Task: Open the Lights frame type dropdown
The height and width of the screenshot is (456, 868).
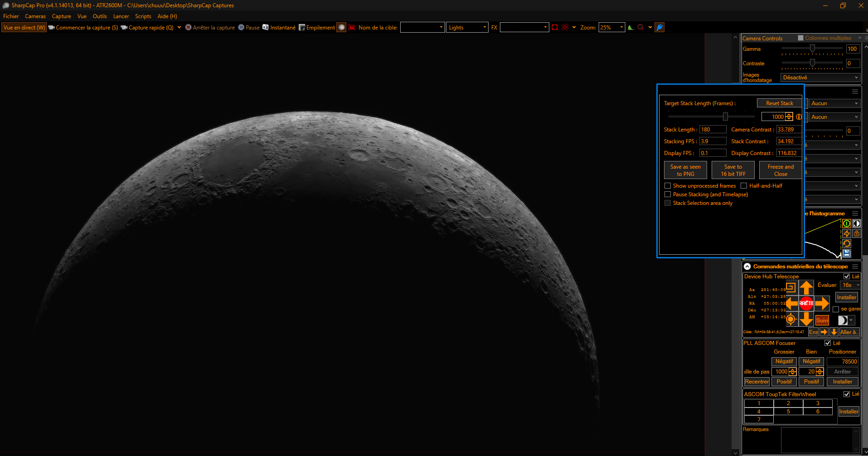Action: tap(485, 28)
